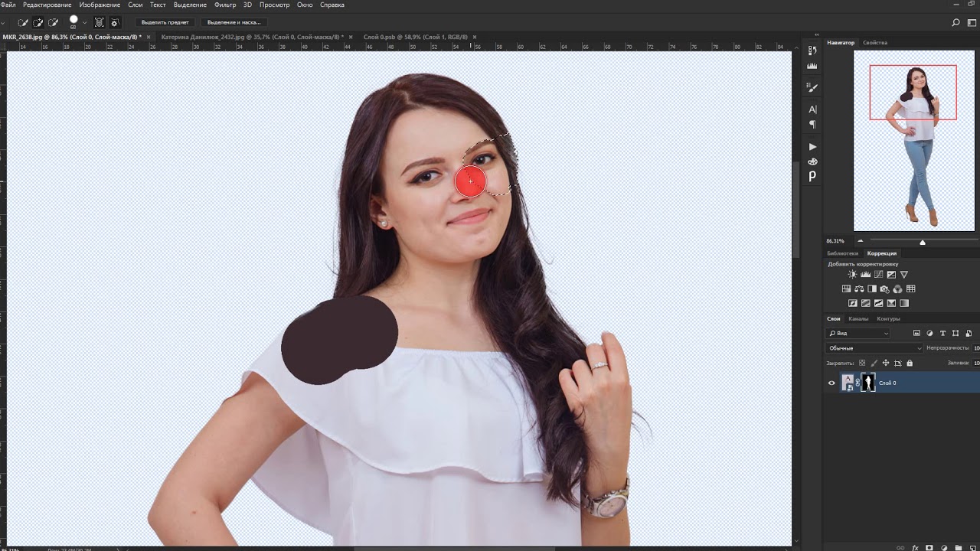Choose the add to selection brush mode
This screenshot has height=551, width=980.
click(x=38, y=23)
